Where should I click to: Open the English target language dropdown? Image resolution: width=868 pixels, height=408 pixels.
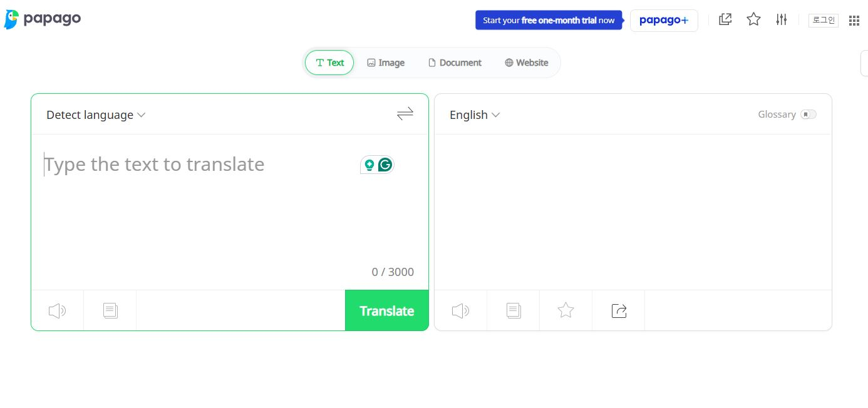pos(475,115)
